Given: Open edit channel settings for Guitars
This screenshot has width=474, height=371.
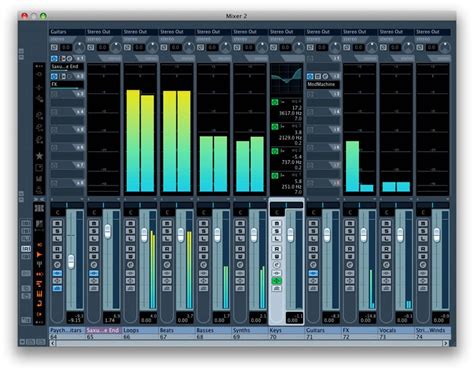Looking at the screenshot, I should point(313,265).
